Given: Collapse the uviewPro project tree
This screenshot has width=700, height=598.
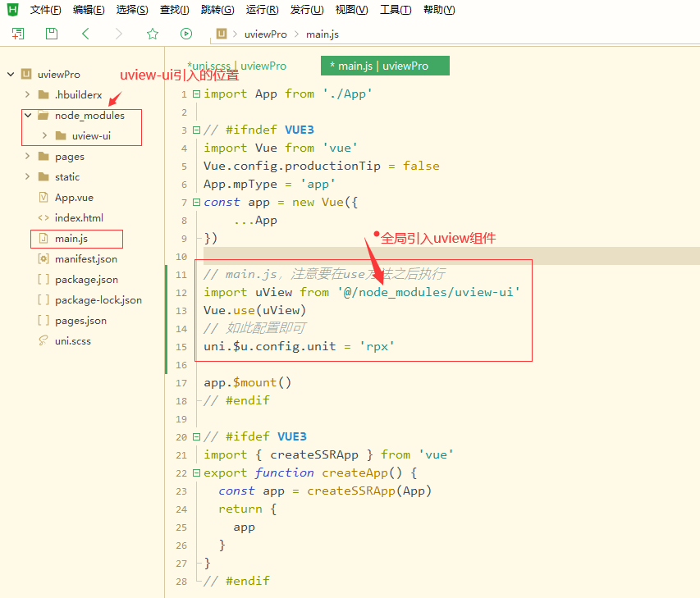Looking at the screenshot, I should tap(11, 74).
